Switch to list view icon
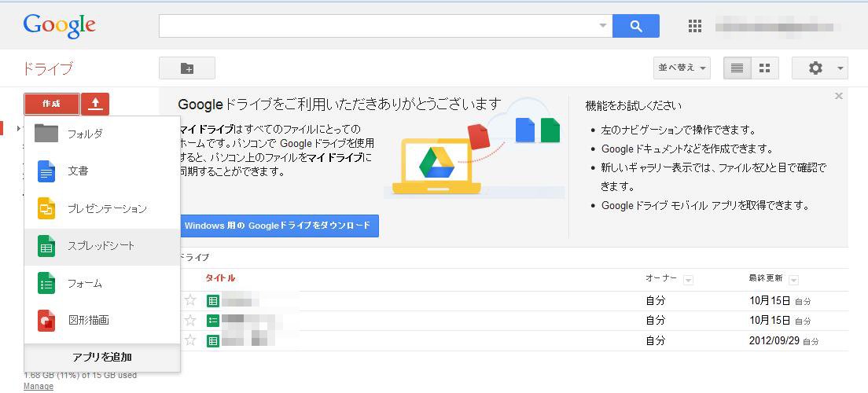The width and height of the screenshot is (868, 393). [737, 68]
